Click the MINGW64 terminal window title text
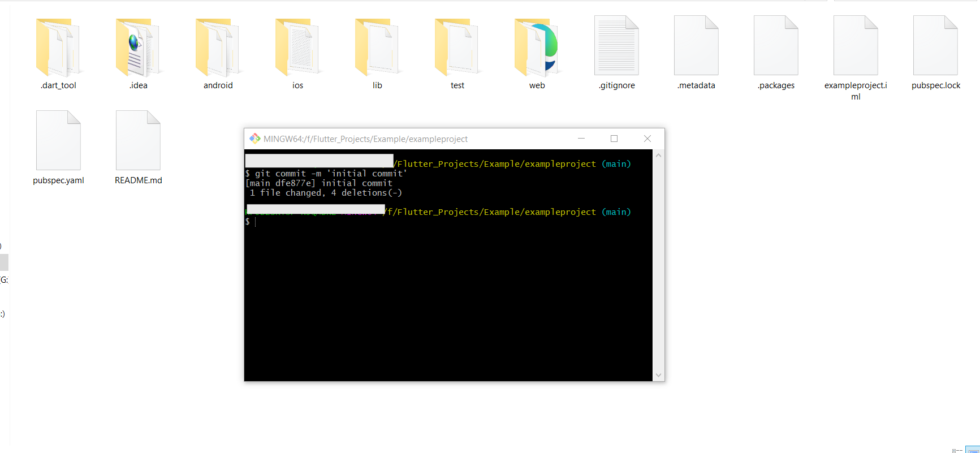 coord(365,139)
